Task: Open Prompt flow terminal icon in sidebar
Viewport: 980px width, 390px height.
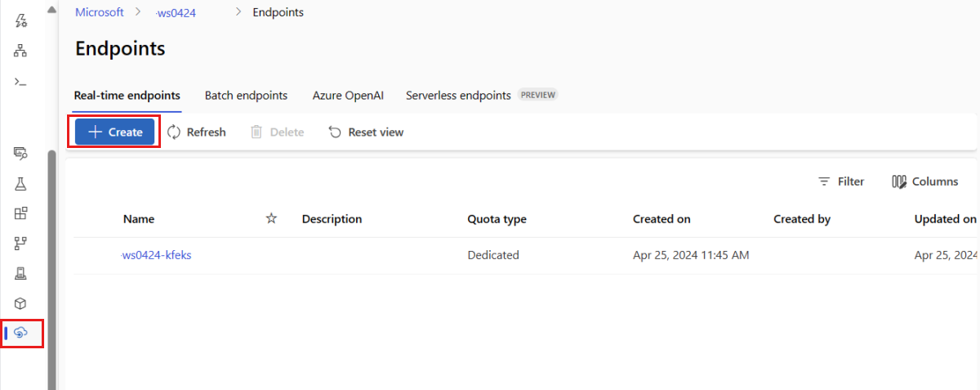Action: point(21,81)
